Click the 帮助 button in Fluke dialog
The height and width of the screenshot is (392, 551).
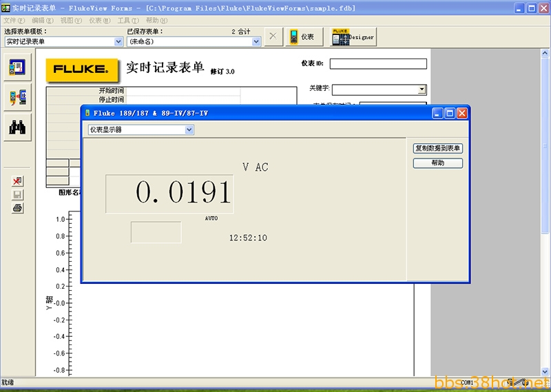(438, 163)
